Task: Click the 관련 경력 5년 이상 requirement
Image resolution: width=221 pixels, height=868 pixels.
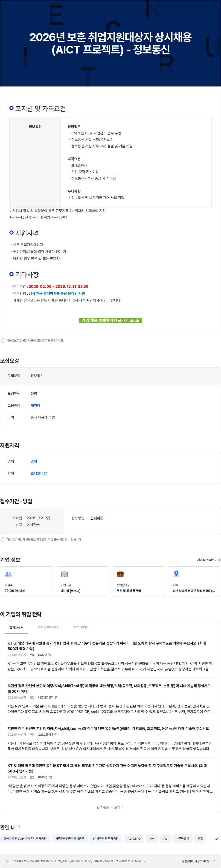Action: 85,172
